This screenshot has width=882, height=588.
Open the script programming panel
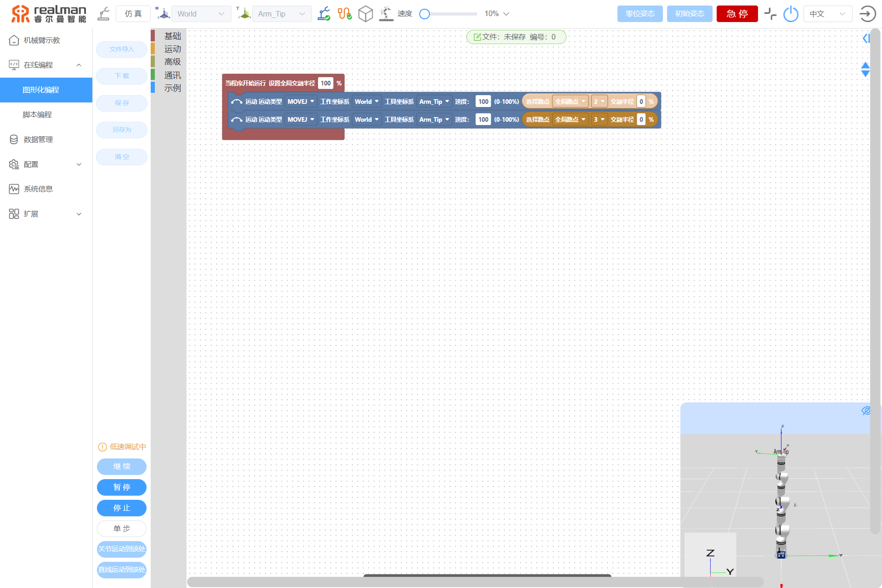37,114
